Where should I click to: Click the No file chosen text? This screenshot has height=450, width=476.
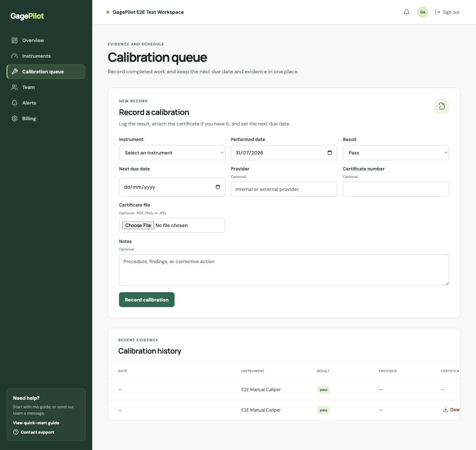(171, 225)
